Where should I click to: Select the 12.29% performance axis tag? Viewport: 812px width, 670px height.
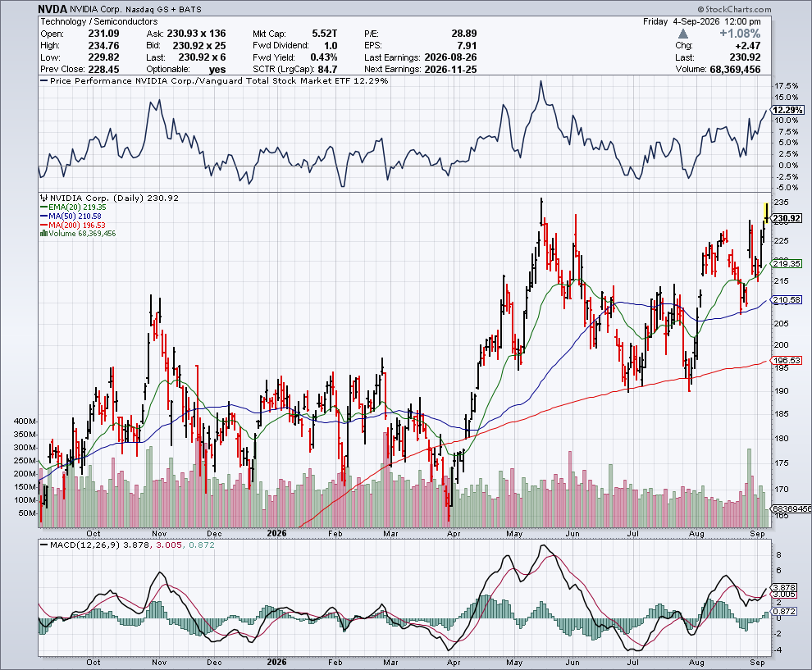coord(787,110)
